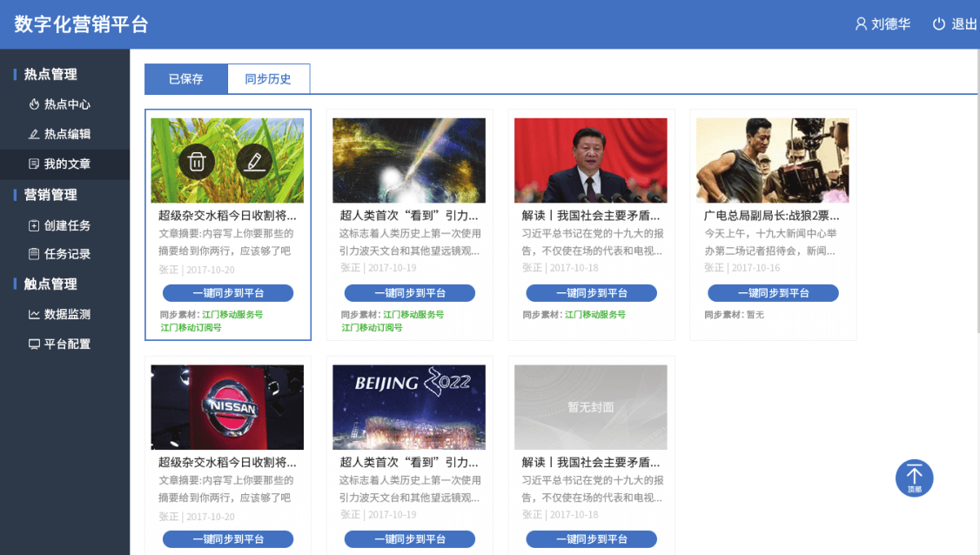This screenshot has height=555, width=980.
Task: Click 江门移动服务号 in the 2017-10-19 light-beam card
Action: click(x=413, y=315)
